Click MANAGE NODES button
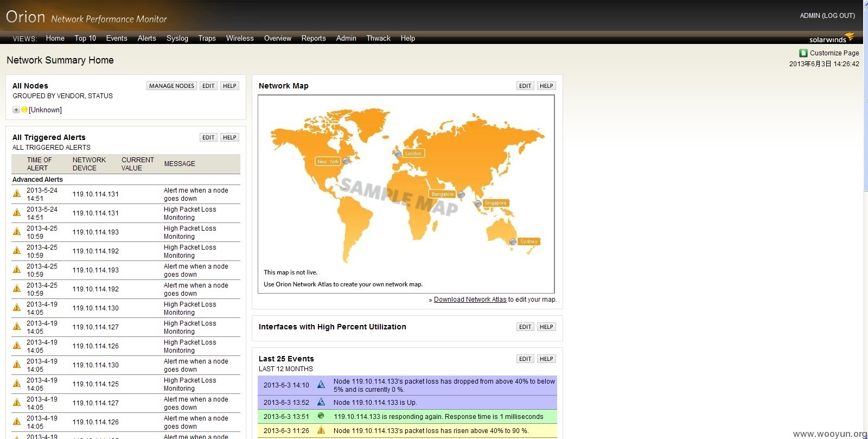This screenshot has height=439, width=868. [x=171, y=86]
